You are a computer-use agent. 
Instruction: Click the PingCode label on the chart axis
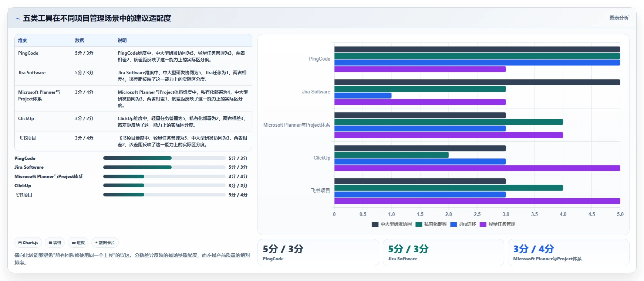pos(320,59)
